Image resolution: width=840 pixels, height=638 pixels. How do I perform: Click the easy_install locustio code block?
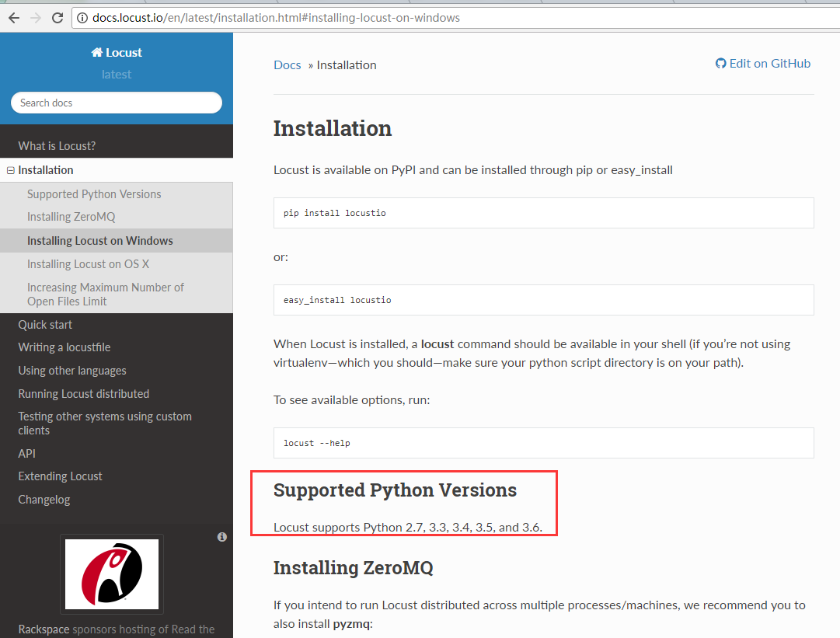(x=544, y=300)
